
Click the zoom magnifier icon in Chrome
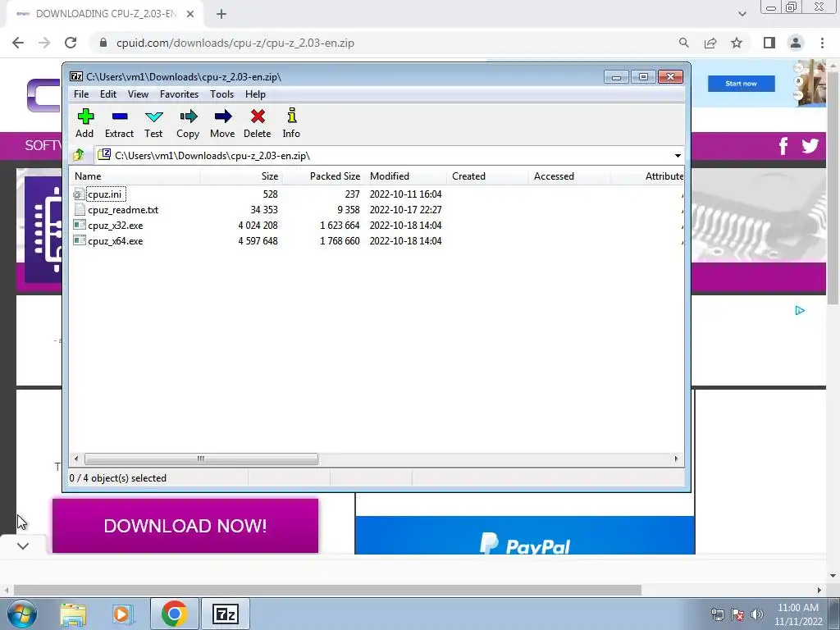(x=683, y=43)
